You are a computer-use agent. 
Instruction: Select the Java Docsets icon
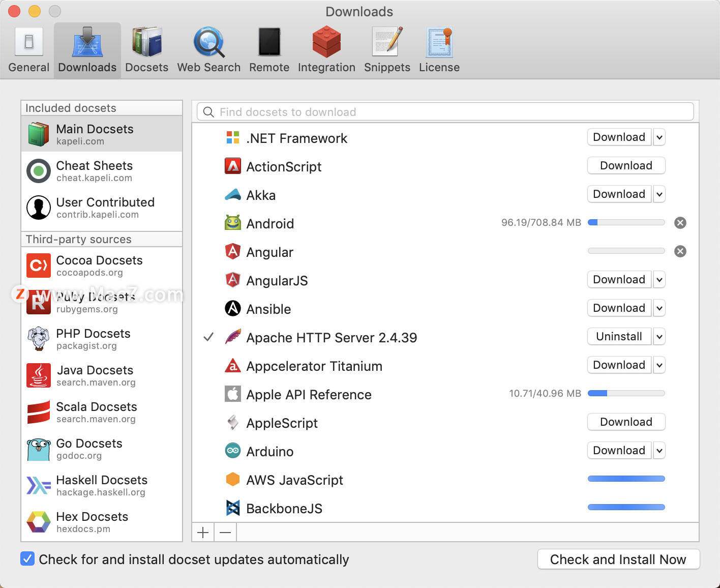[x=39, y=375]
